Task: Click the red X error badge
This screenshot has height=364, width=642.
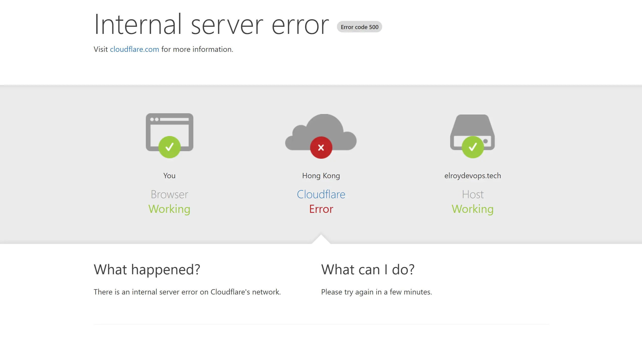Action: pyautogui.click(x=321, y=148)
